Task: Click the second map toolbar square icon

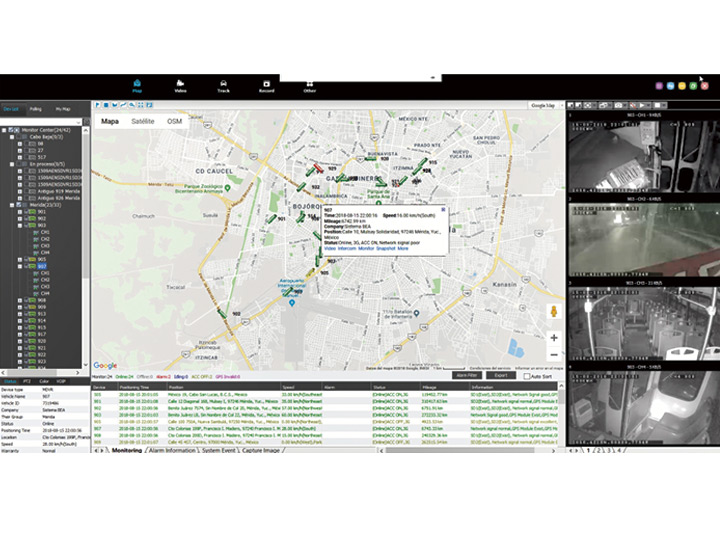Action: [x=106, y=105]
